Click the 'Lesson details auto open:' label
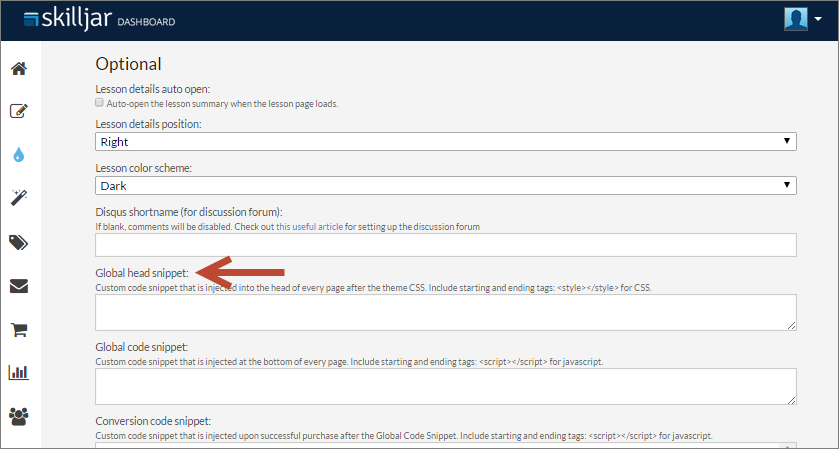 click(x=152, y=89)
